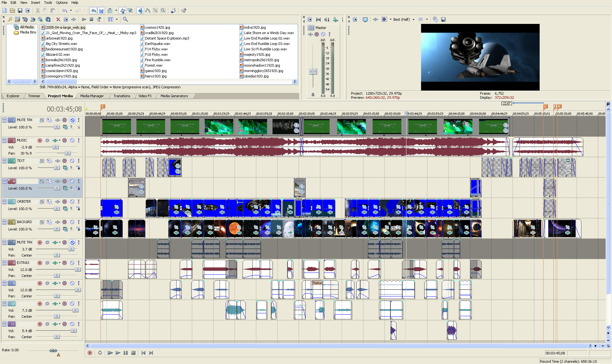
Task: Click the Undo arrow icon
Action: pos(65,11)
